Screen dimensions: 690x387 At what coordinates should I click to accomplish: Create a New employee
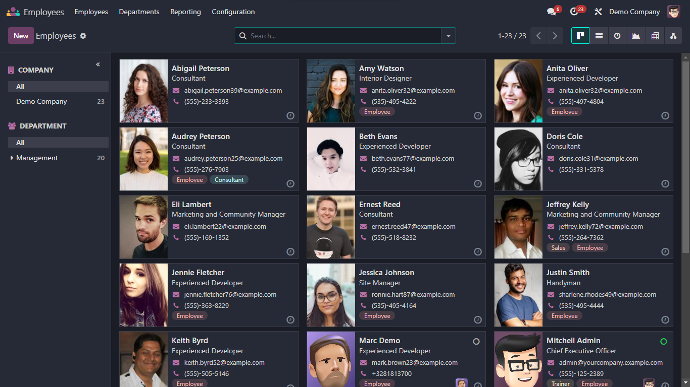pos(21,36)
